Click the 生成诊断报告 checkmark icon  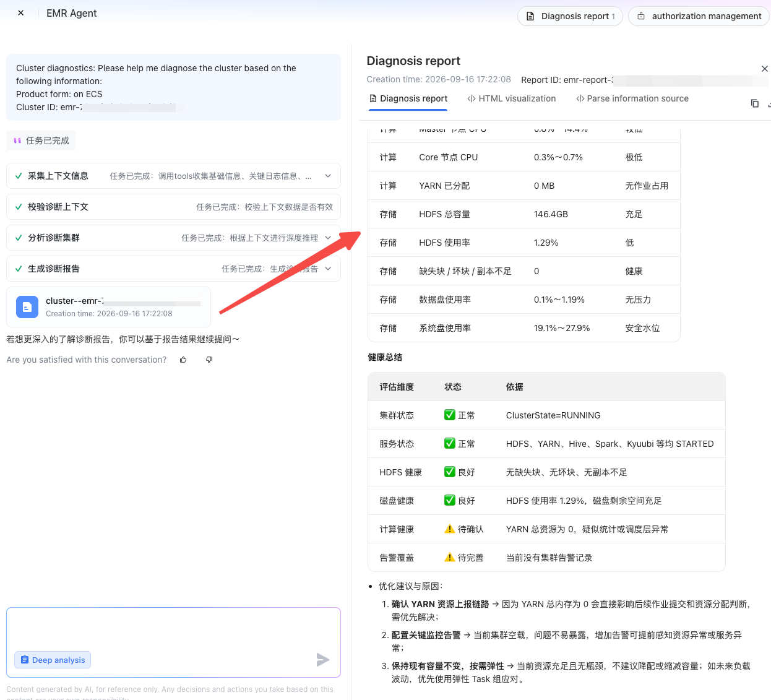tap(19, 269)
